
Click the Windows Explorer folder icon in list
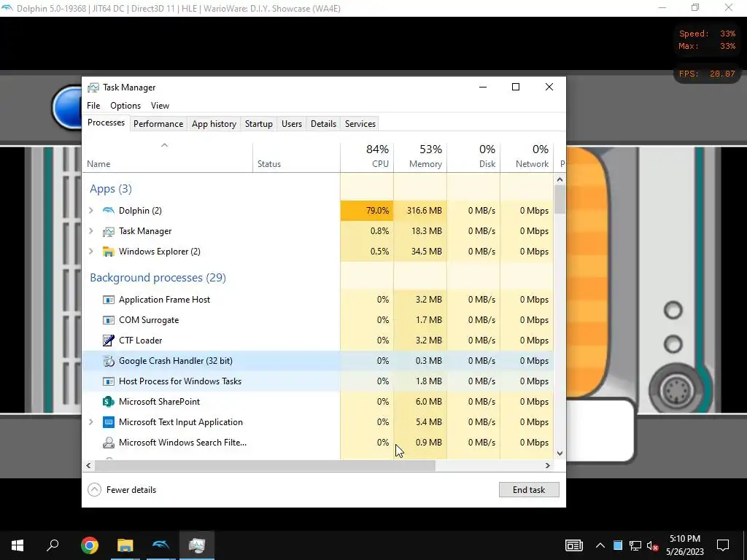pyautogui.click(x=109, y=252)
